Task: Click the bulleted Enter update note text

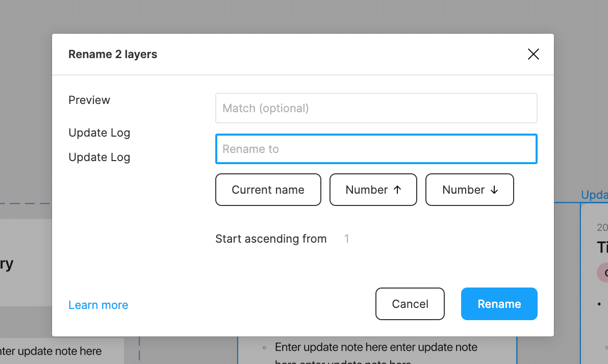Action: pyautogui.click(x=376, y=348)
